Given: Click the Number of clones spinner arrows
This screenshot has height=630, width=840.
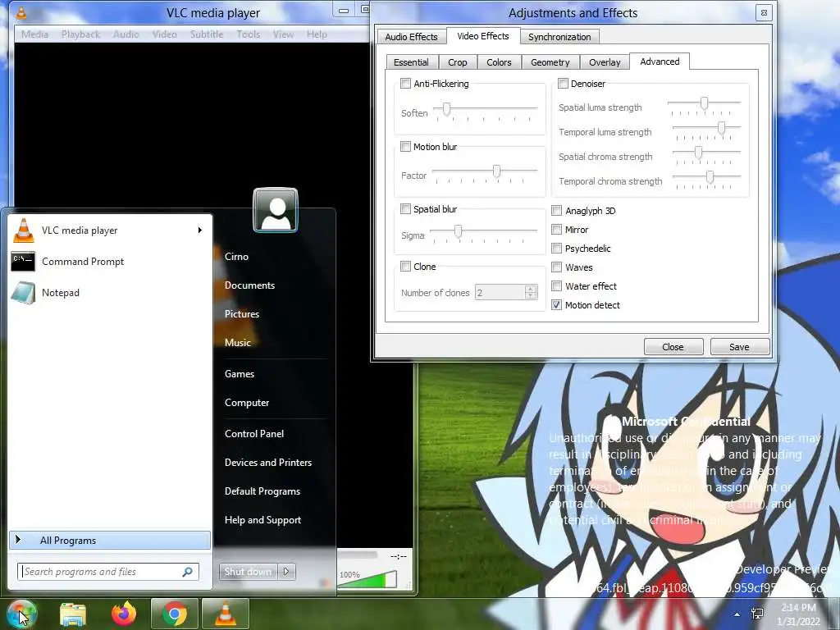Looking at the screenshot, I should click(x=531, y=293).
